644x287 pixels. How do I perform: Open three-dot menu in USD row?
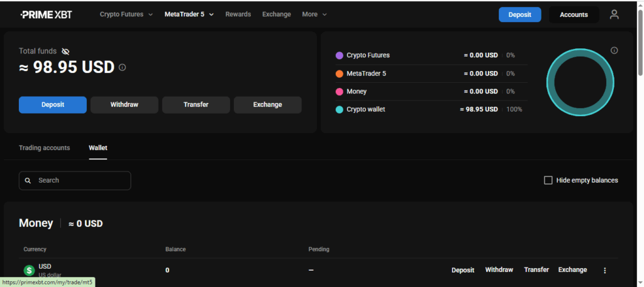605,270
